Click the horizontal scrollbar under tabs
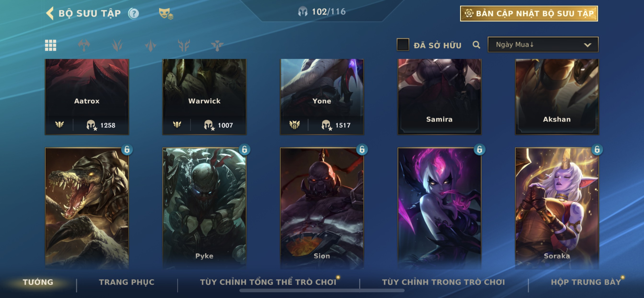 (x=322, y=291)
